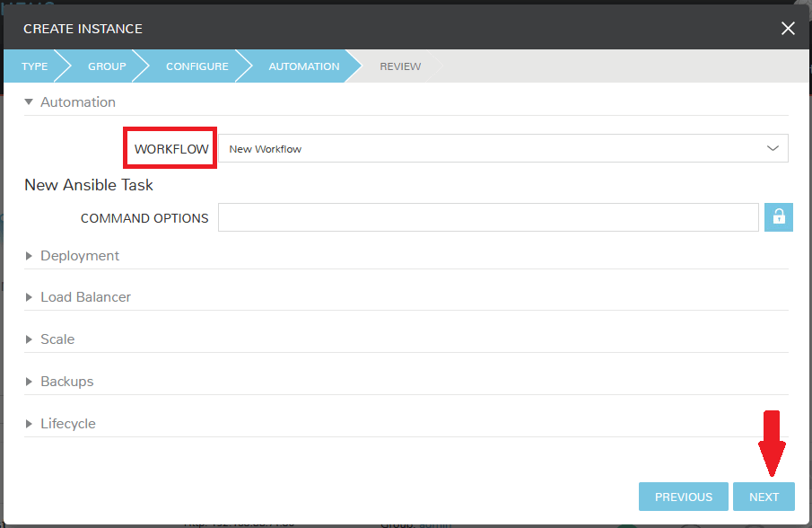This screenshot has width=812, height=528.
Task: Click inside the Command Options field
Action: pyautogui.click(x=489, y=216)
